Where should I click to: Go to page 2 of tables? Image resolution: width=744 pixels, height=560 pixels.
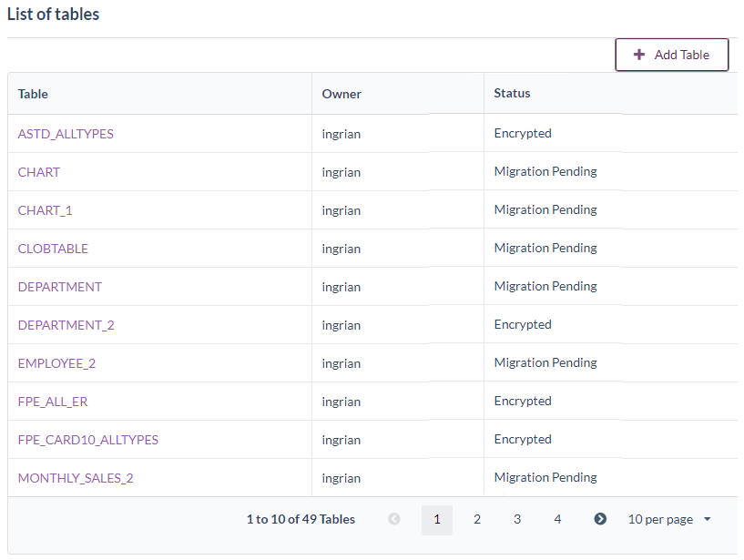pos(476,519)
